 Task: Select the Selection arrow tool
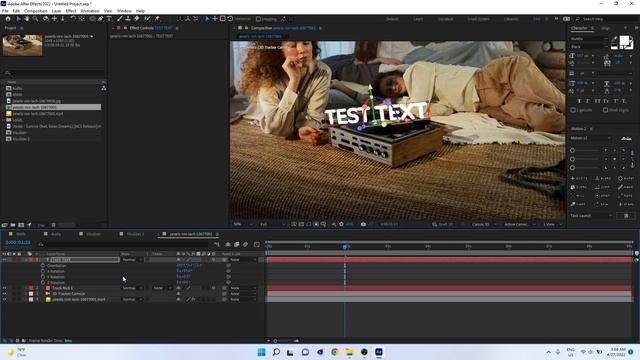[18, 19]
